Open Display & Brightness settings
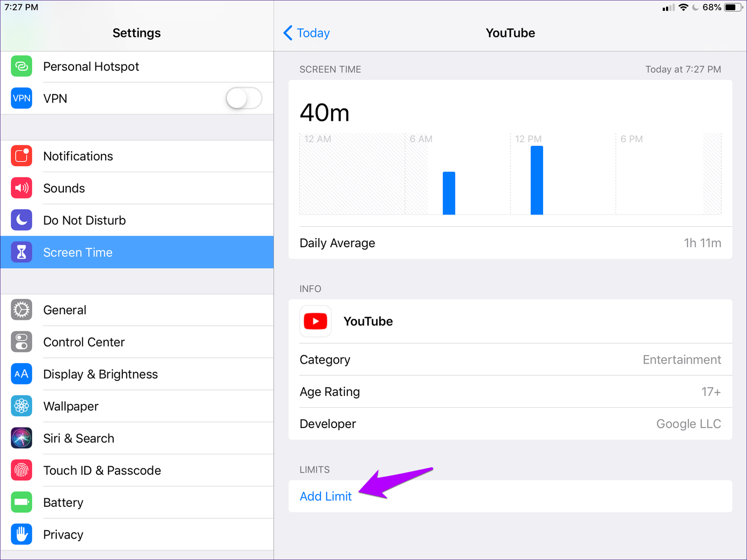Screen dimensions: 747x560 (100, 374)
